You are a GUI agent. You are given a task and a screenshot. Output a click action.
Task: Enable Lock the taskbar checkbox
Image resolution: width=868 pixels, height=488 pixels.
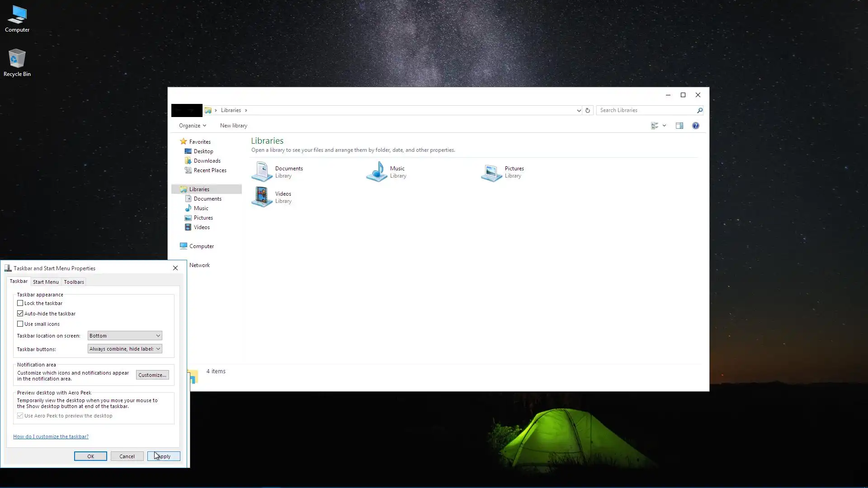coord(20,303)
